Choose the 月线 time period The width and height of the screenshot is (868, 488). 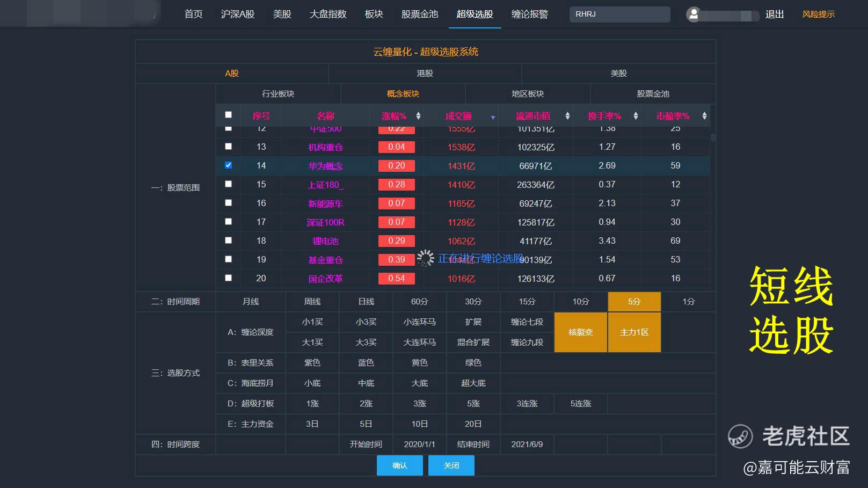pyautogui.click(x=251, y=302)
